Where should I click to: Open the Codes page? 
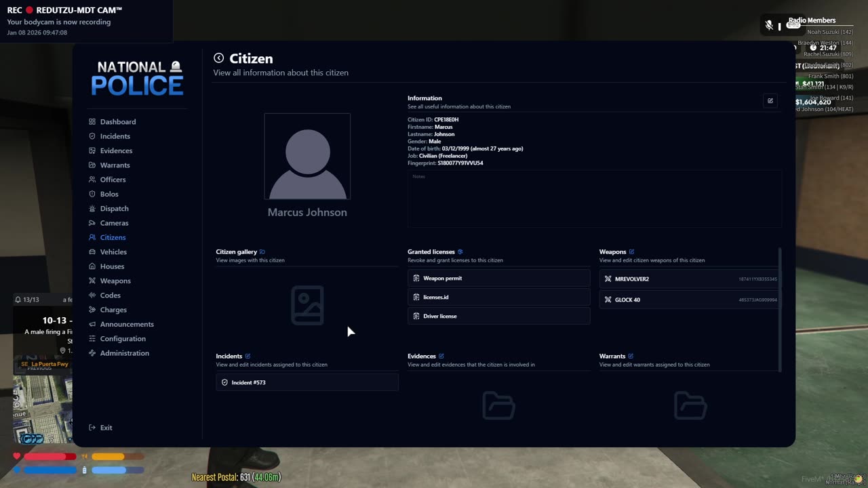110,296
